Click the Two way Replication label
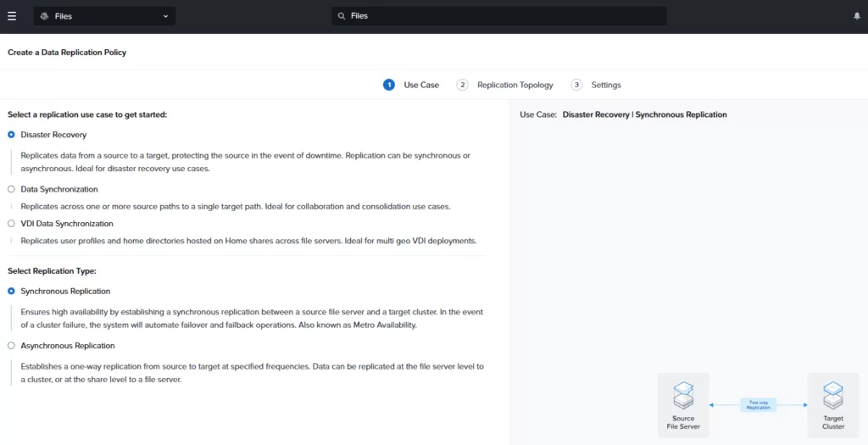The width and height of the screenshot is (868, 445). (758, 405)
